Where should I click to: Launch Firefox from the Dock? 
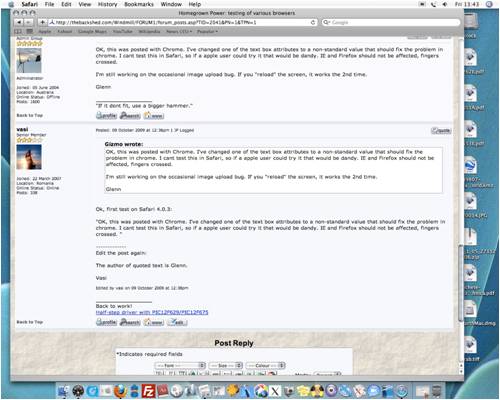[120, 390]
